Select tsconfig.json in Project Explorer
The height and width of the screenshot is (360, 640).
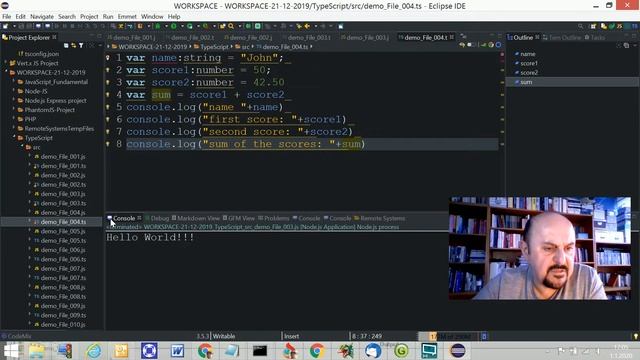click(42, 54)
